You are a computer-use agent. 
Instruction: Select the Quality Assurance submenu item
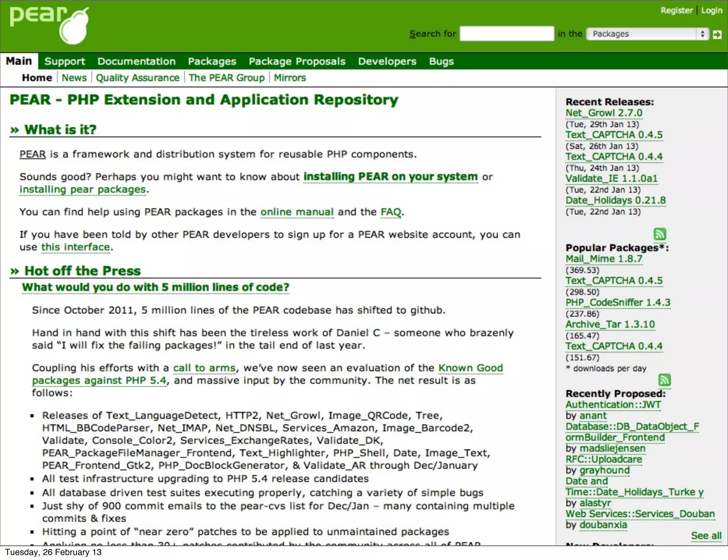[138, 78]
